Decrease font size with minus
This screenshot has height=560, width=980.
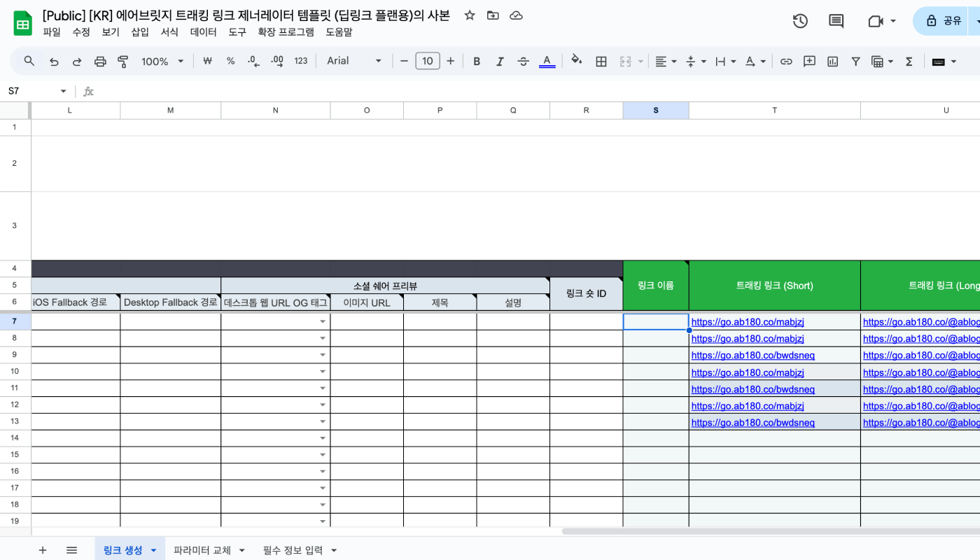pos(404,61)
